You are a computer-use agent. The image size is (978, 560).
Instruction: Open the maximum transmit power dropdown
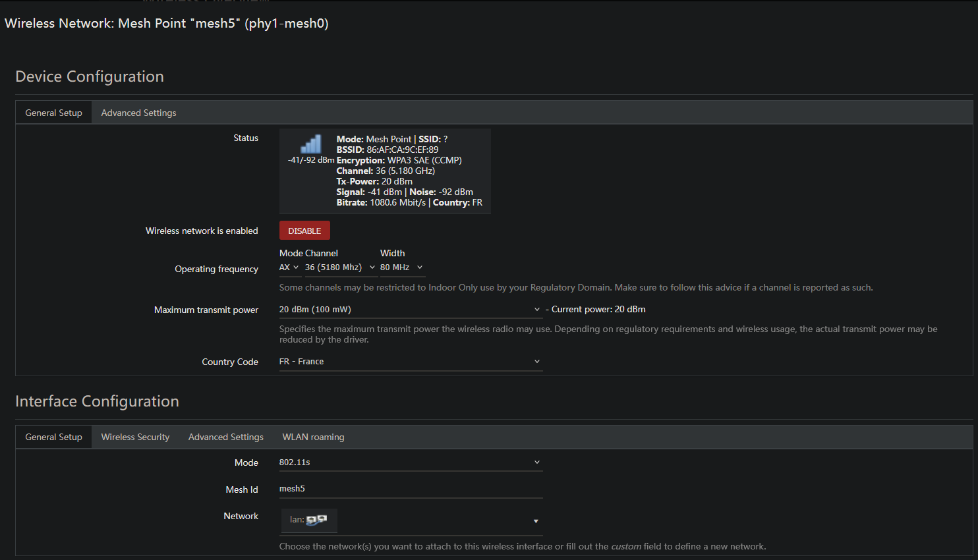pyautogui.click(x=410, y=310)
